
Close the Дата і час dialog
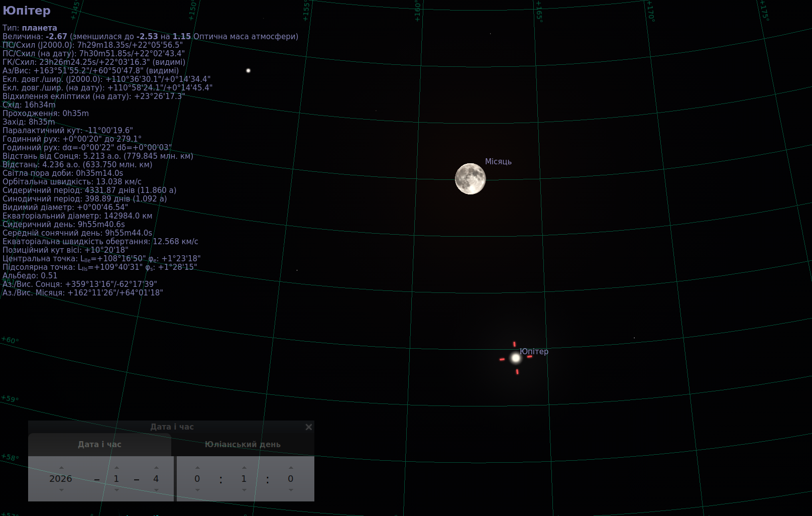309,427
